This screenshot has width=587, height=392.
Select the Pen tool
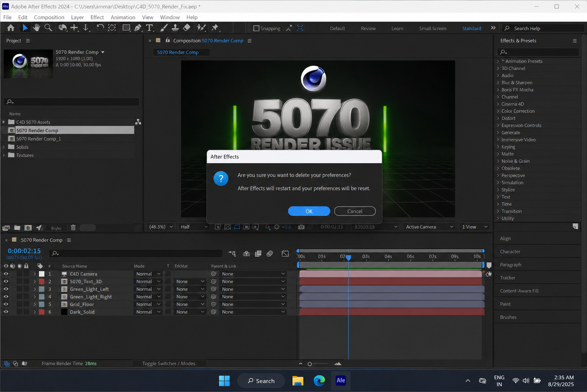138,28
